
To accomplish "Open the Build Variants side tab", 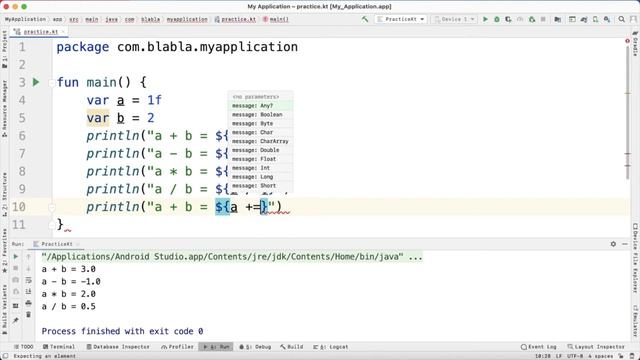I will point(4,309).
